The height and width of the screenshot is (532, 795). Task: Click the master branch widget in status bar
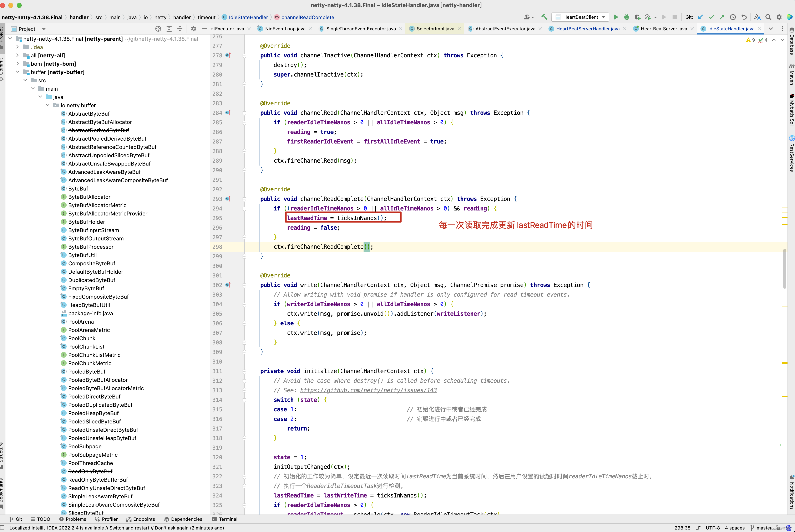tap(763, 528)
